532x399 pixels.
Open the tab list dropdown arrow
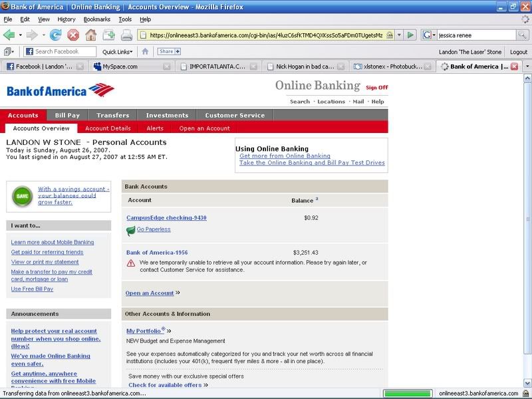tap(527, 66)
